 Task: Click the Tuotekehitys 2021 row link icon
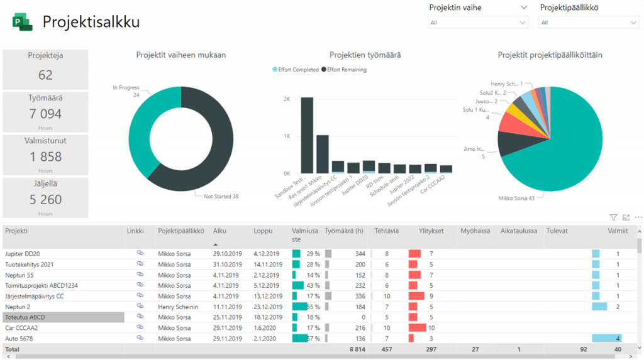[140, 264]
